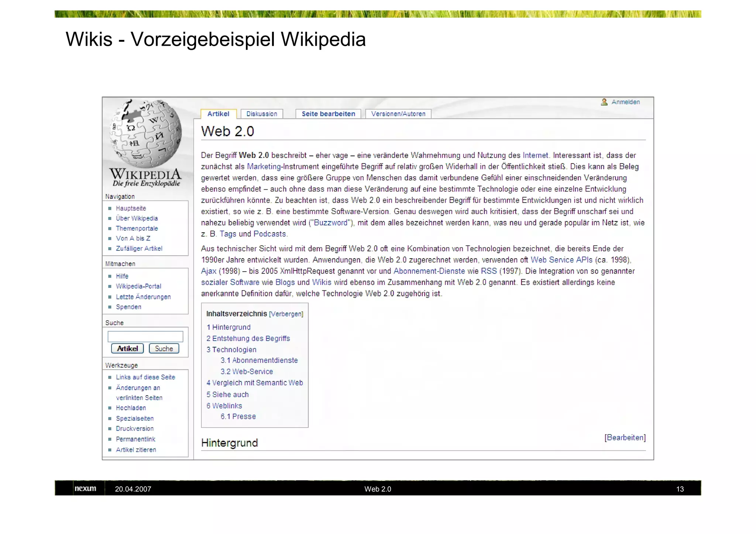Screen dimensions: 756x534
Task: Click the user icon beside Anmelden
Action: [604, 102]
